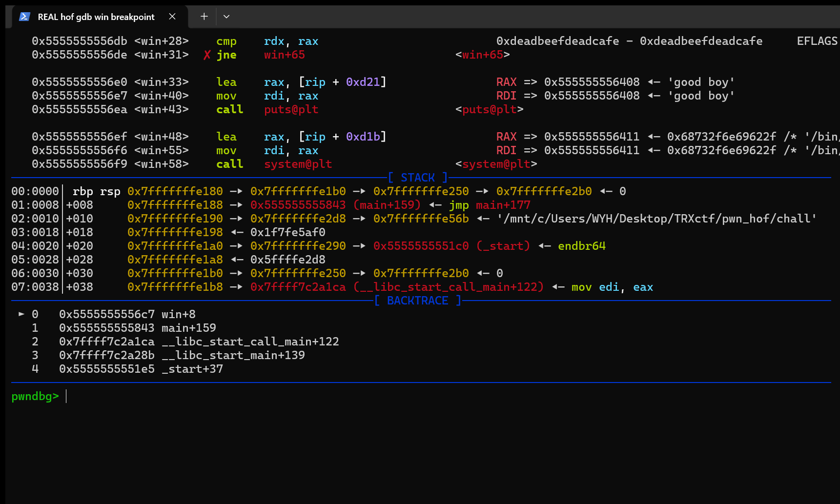Click the red 'win+65' jump operand
The image size is (840, 504).
click(285, 55)
